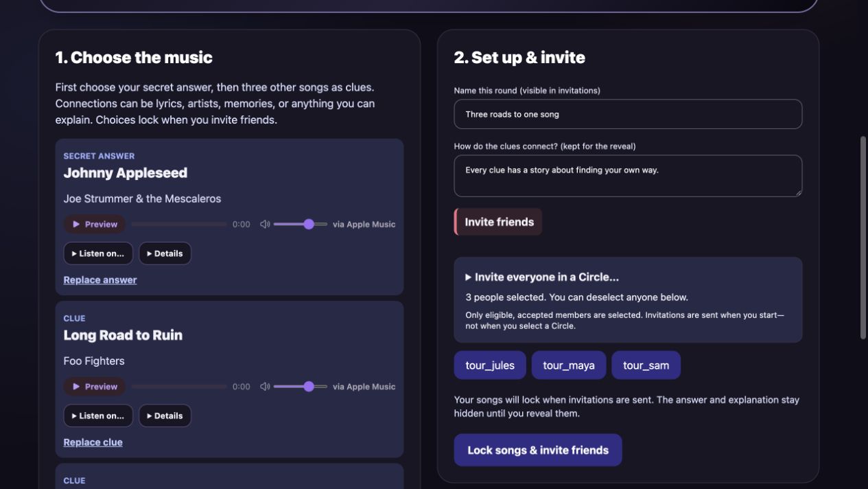The image size is (868, 489).
Task: Click the round name input field
Action: [628, 114]
